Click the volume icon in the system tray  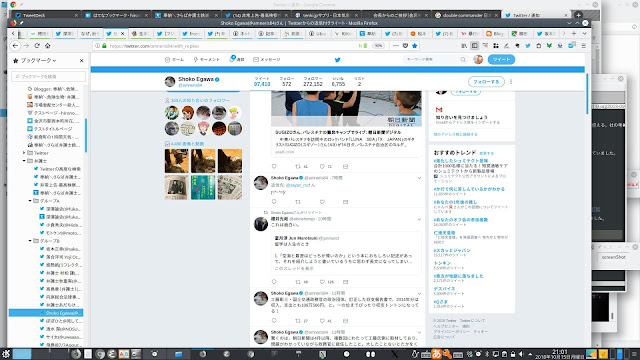tap(521, 354)
